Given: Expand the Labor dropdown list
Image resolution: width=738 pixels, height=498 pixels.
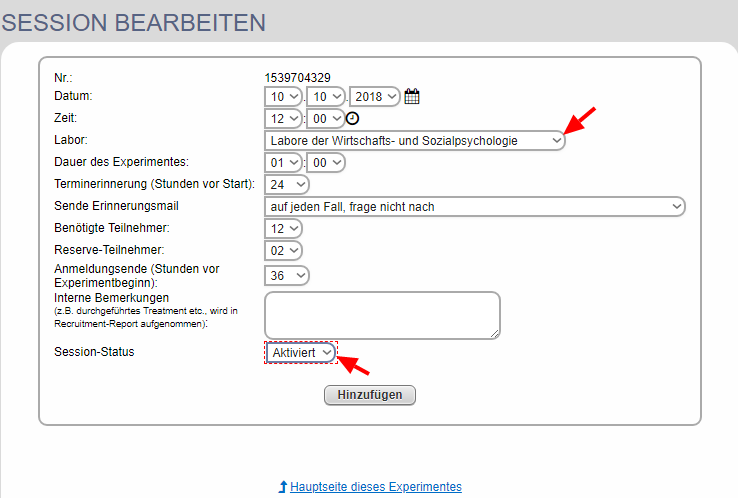Looking at the screenshot, I should click(415, 141).
